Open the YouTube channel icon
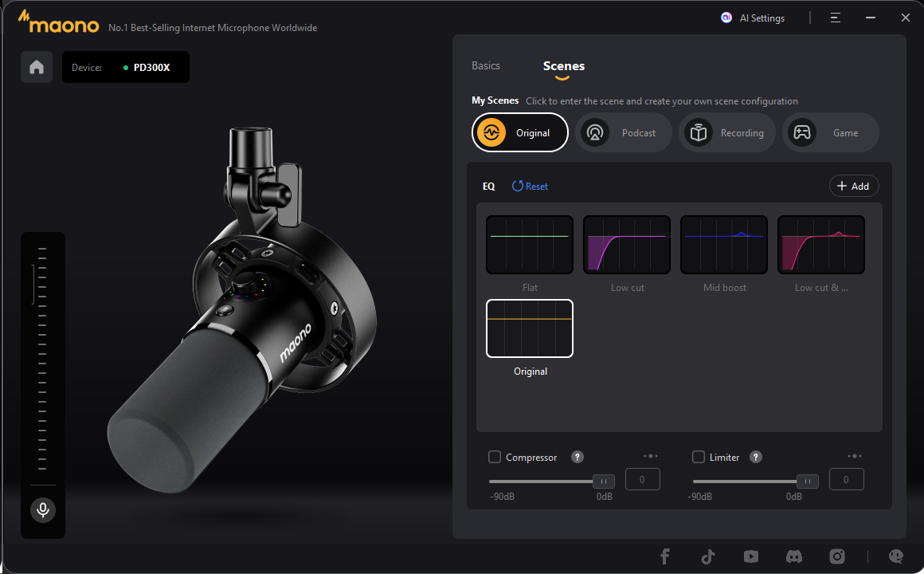The image size is (924, 574). [x=750, y=556]
